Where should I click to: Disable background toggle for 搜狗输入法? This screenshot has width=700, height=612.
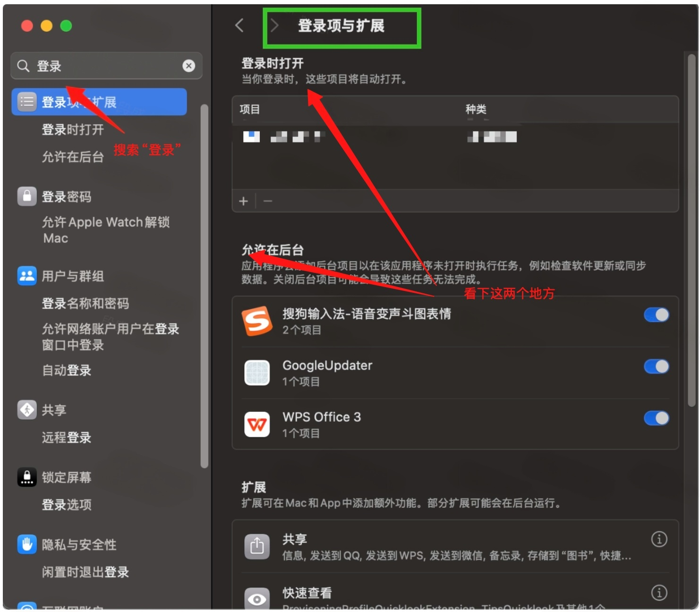click(656, 315)
